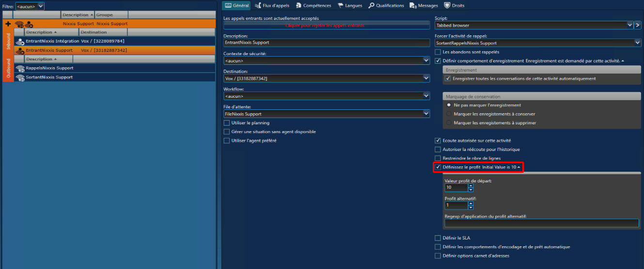This screenshot has width=644, height=269.
Task: Check Gérer une situation sans agent disponible
Action: click(227, 132)
